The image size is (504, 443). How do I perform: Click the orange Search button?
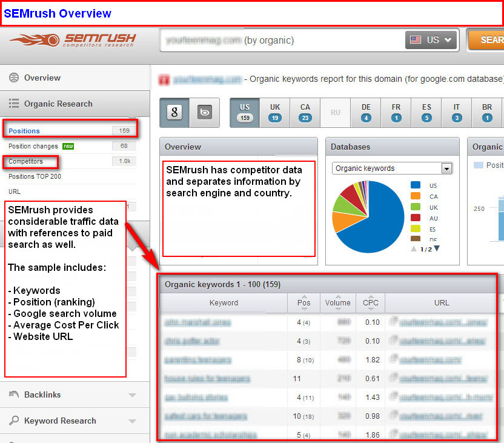coord(486,40)
